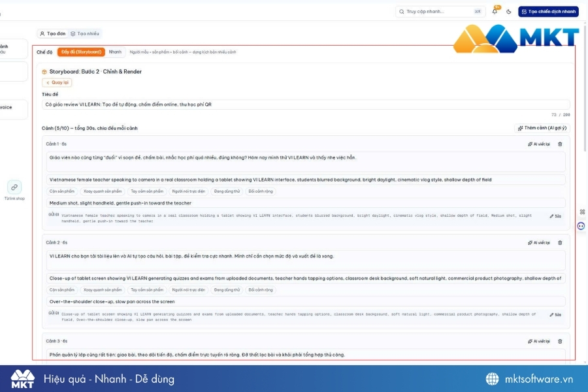Select Đầy đủ (Storyboard) mode

pos(81,52)
